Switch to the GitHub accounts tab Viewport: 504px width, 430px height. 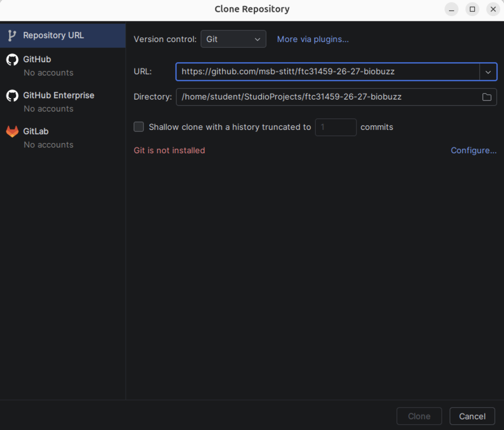63,66
